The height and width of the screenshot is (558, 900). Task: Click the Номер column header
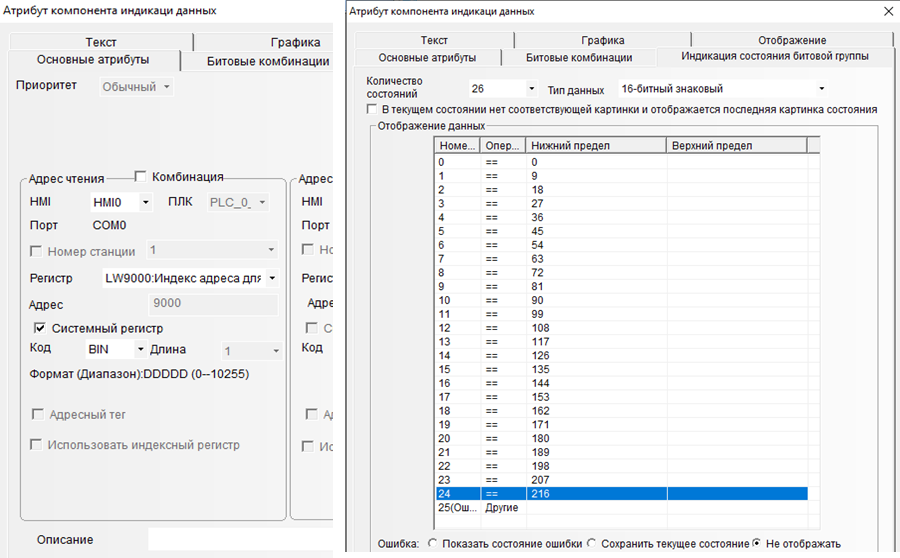(457, 146)
